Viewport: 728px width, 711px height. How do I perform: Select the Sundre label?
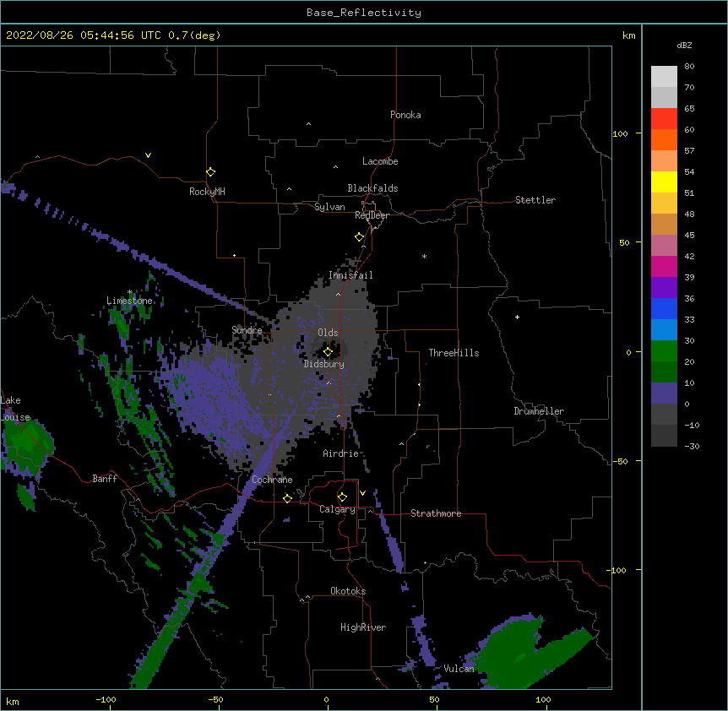pyautogui.click(x=247, y=330)
